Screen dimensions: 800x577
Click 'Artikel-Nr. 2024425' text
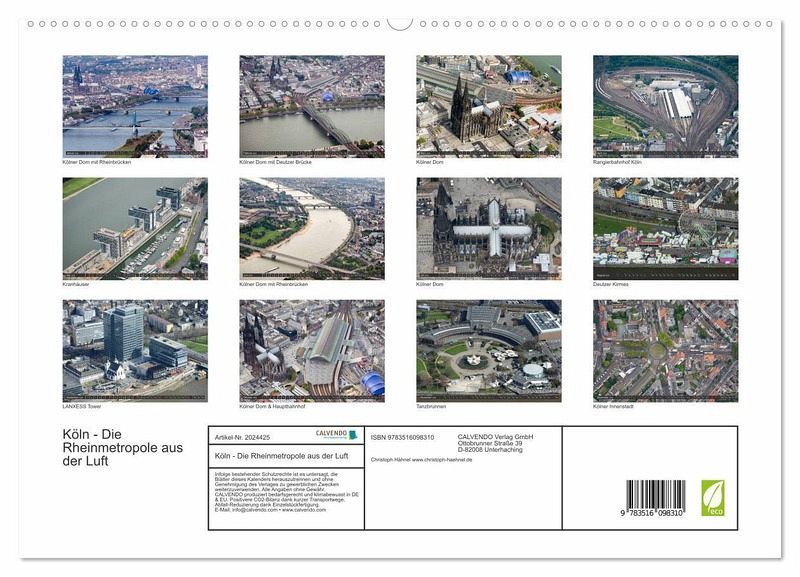pos(242,438)
